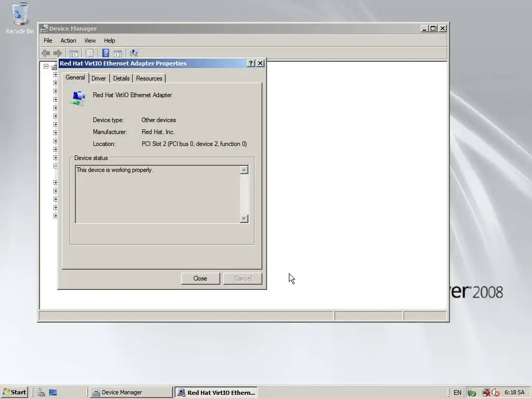Screen dimensions: 532x399
Task: Click Scan for hardware changes toolbar icon
Action: click(134, 53)
